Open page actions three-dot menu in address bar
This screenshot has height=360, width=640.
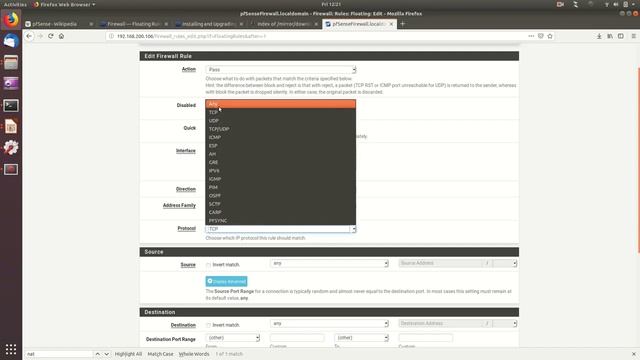click(531, 36)
